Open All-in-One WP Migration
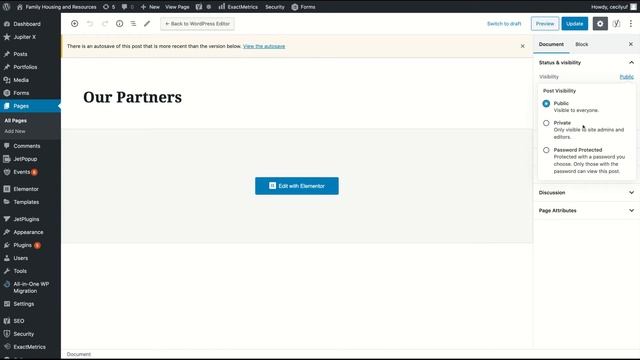The image size is (640, 360). point(31,288)
